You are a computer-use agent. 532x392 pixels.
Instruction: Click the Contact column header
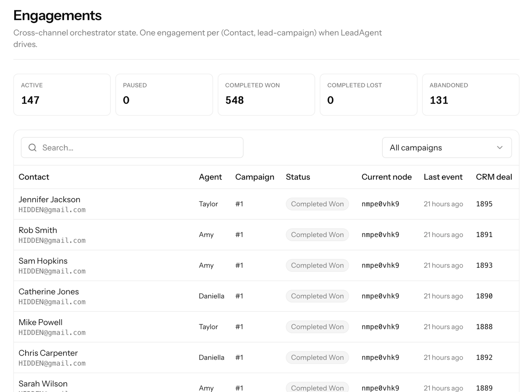pos(34,177)
